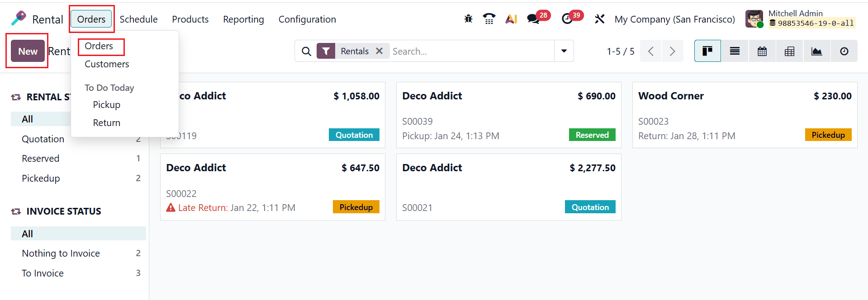Open the pivot view icon
The height and width of the screenshot is (300, 868).
789,51
